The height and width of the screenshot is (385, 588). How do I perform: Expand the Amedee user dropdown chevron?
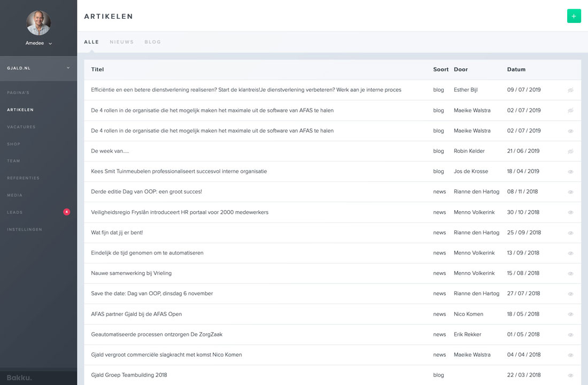pos(50,43)
